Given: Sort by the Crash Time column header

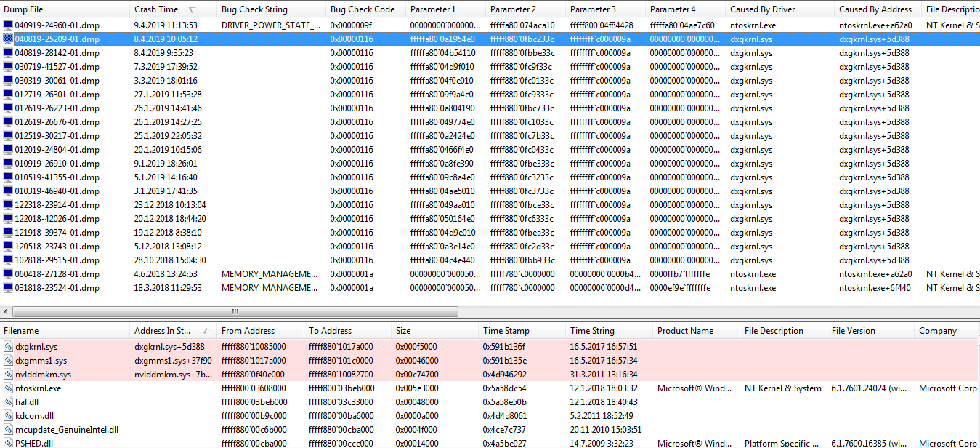Looking at the screenshot, I should tap(174, 9).
